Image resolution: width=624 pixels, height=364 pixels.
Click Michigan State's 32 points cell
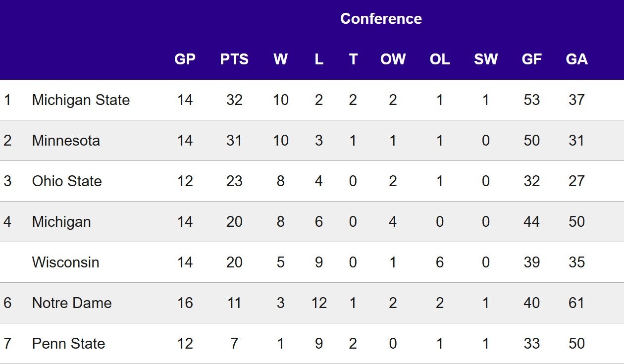(234, 100)
